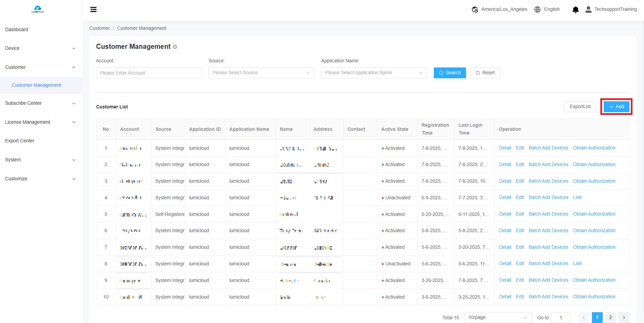Viewport: 644px width, 323px height.
Task: Open the notification bell
Action: [575, 9]
